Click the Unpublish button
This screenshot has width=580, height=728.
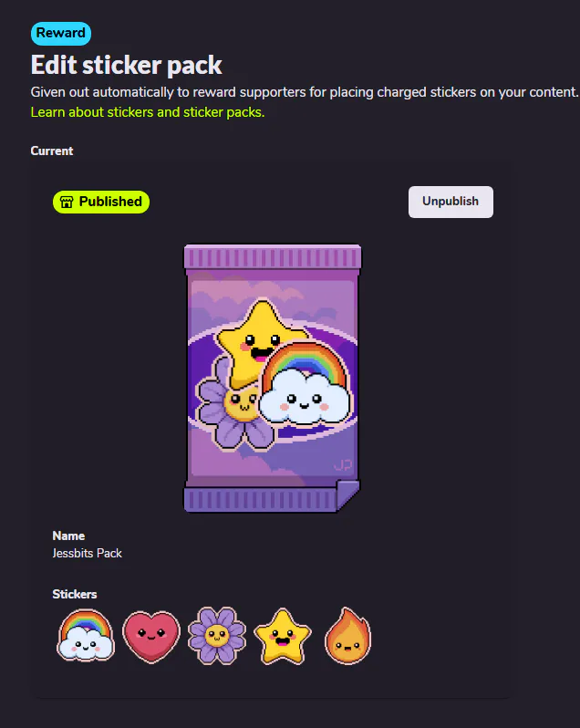[x=451, y=202]
